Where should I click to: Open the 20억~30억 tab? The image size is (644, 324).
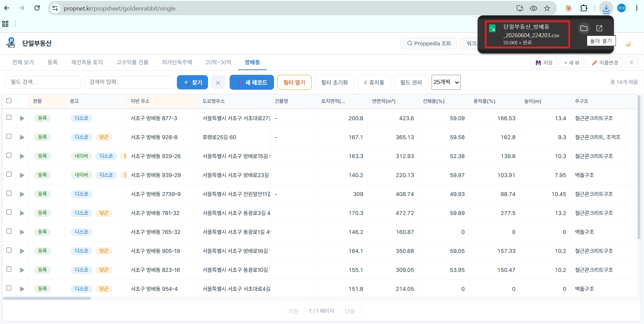point(218,62)
